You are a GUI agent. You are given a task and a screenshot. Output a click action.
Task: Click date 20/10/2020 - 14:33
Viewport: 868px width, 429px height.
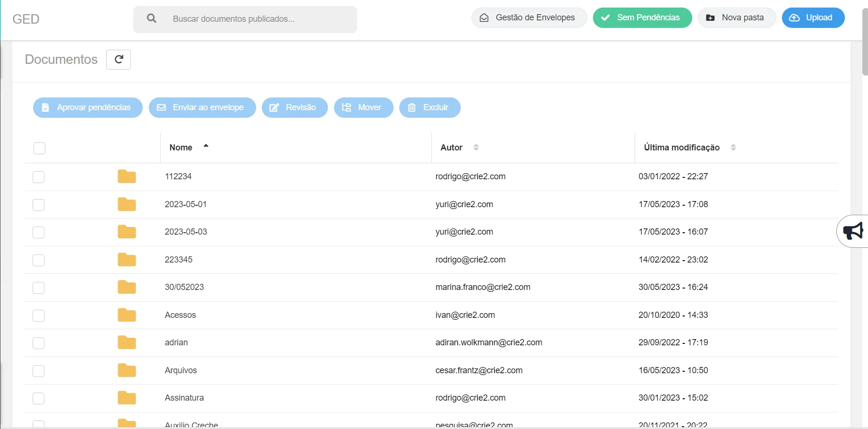[x=673, y=315]
